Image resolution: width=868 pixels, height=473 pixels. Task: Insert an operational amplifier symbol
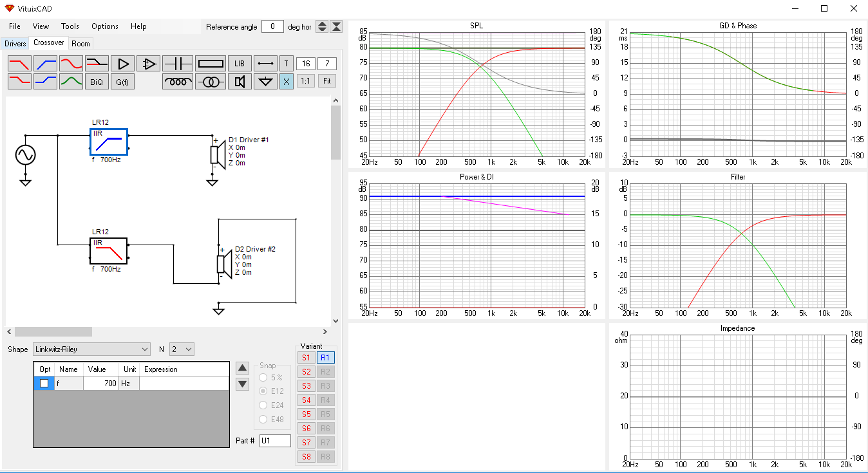pyautogui.click(x=148, y=63)
